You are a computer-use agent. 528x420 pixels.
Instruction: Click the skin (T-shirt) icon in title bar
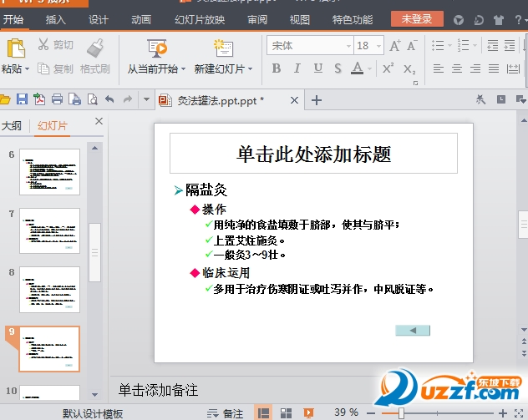tap(499, 20)
